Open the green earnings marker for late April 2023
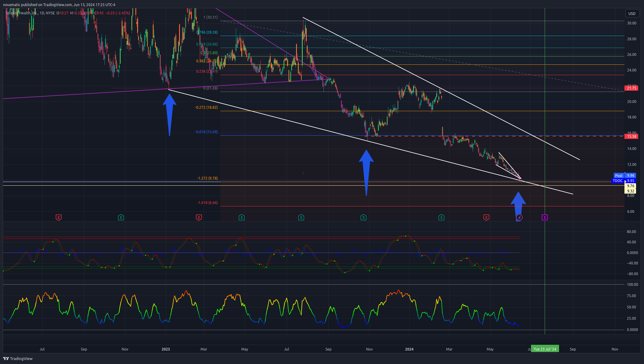This screenshot has height=364, width=644. click(242, 217)
